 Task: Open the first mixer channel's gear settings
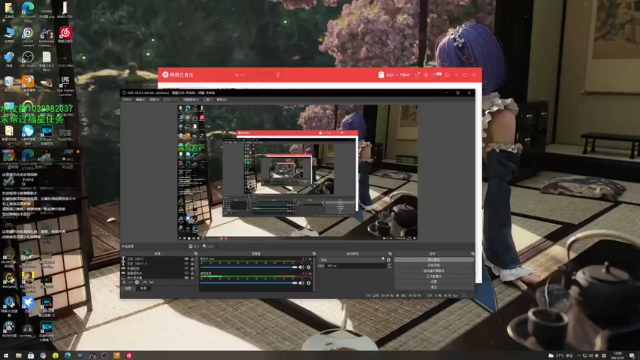[309, 267]
